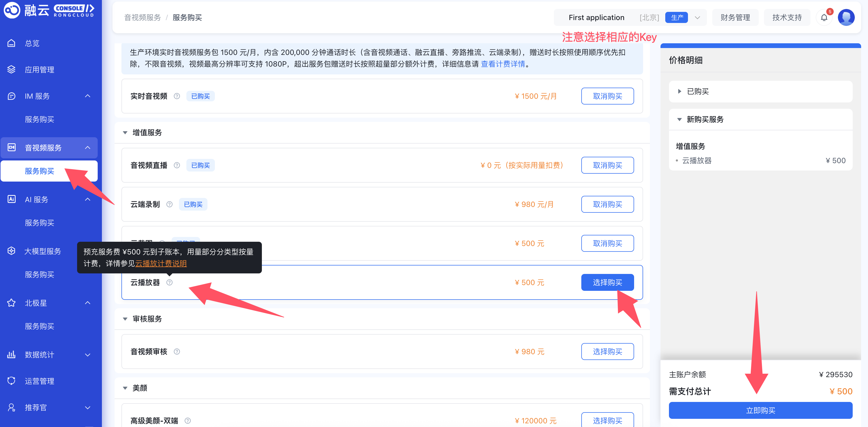Click 音视频服务 breadcrumb link
This screenshot has width=868, height=427.
tap(142, 17)
